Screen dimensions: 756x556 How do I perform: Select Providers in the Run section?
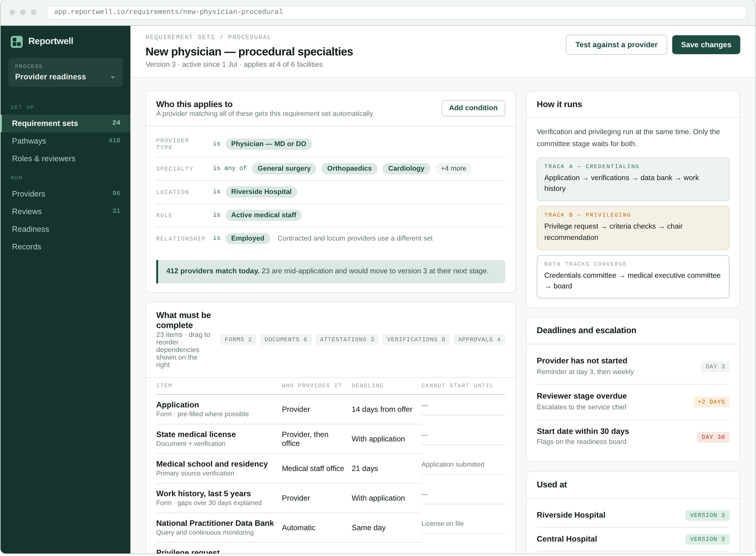click(65, 194)
